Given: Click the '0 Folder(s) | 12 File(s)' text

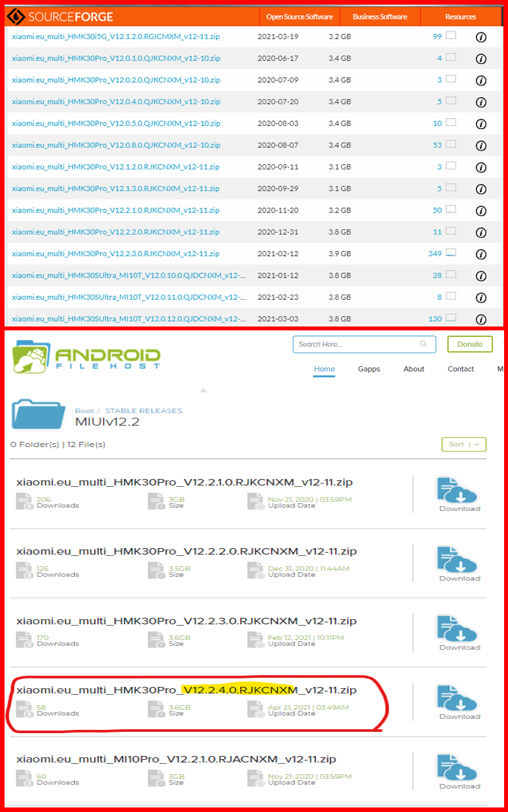Looking at the screenshot, I should point(58,444).
